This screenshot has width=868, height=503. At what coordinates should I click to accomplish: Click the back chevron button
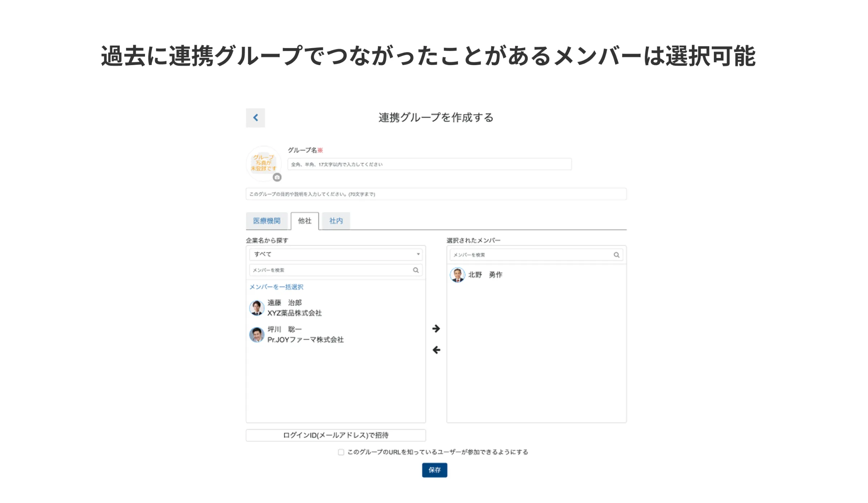click(x=255, y=118)
